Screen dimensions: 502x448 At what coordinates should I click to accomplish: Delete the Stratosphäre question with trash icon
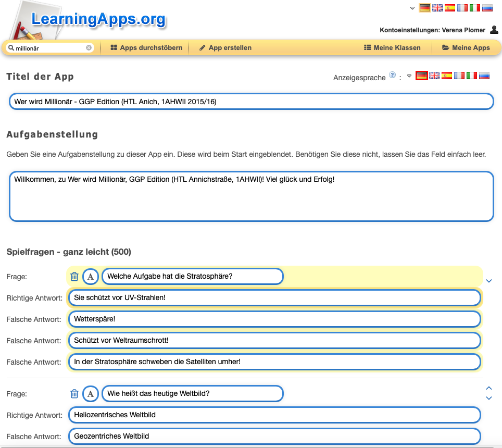tap(74, 277)
